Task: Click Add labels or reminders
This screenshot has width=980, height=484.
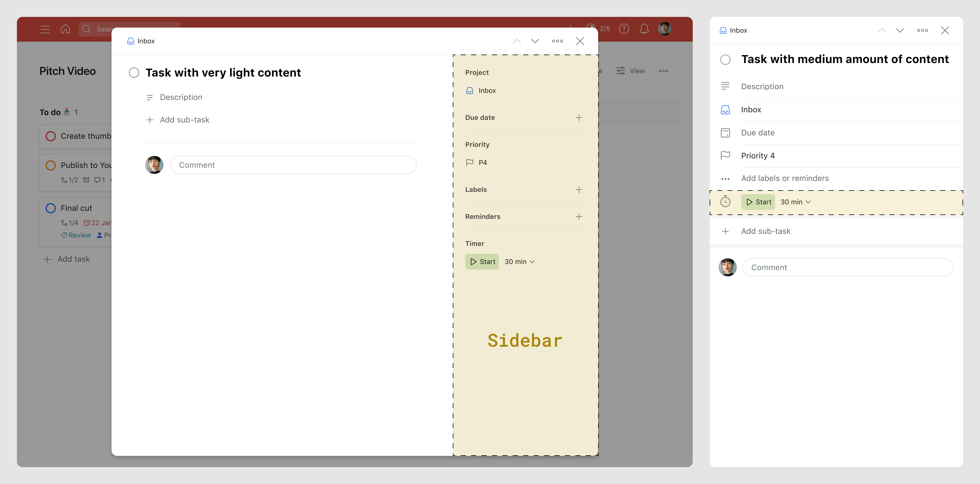Action: pos(785,178)
